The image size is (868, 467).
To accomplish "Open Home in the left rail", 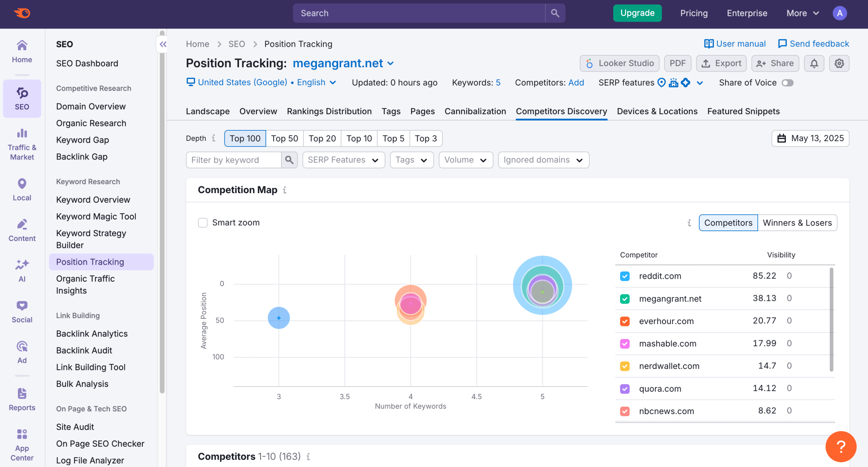I will coord(22,52).
